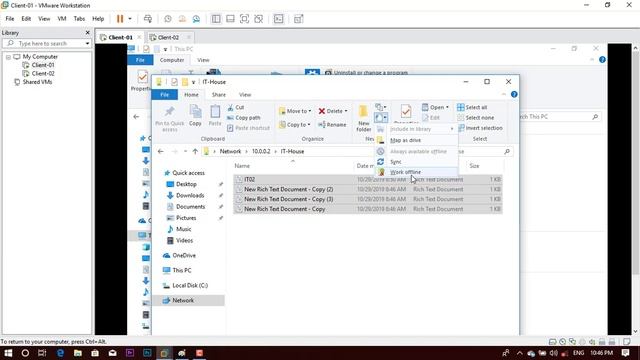This screenshot has height=360, width=640.
Task: Click the send Ctrl+Alt+Del toolbar icon
Action: (148, 19)
